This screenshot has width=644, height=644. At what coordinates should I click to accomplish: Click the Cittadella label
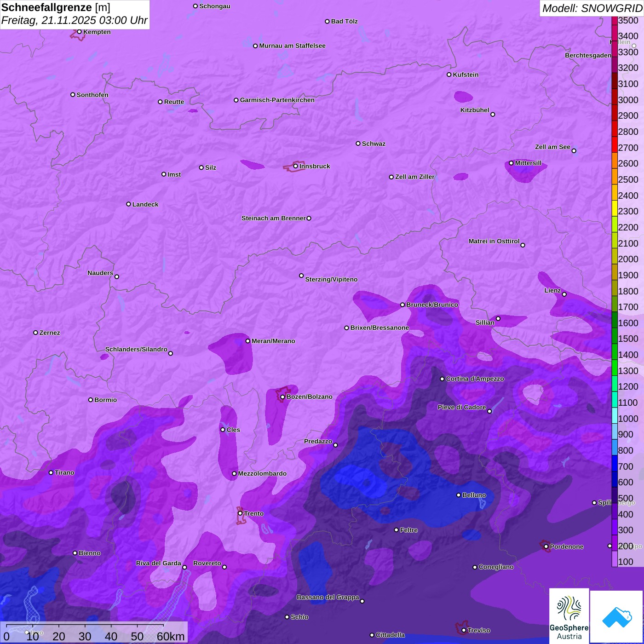[391, 635]
